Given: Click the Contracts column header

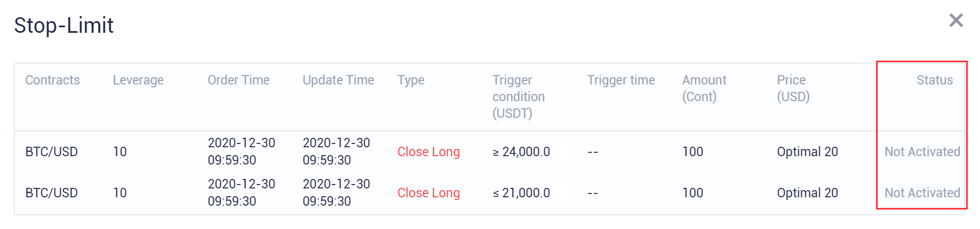Looking at the screenshot, I should click(x=53, y=80).
